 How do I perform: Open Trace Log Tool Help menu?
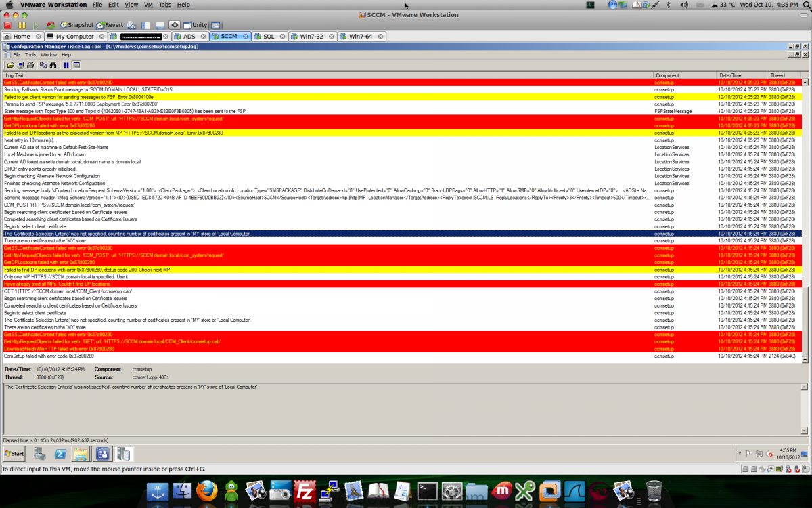coord(66,55)
